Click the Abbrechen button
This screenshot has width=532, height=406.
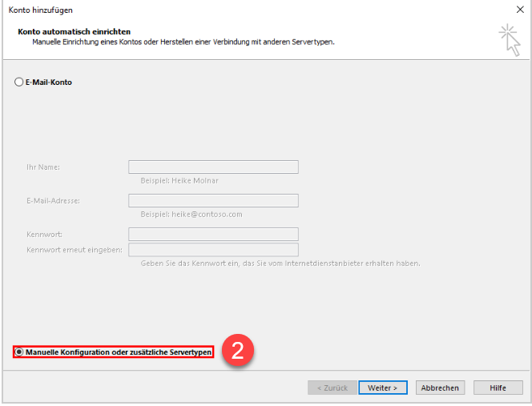440,388
